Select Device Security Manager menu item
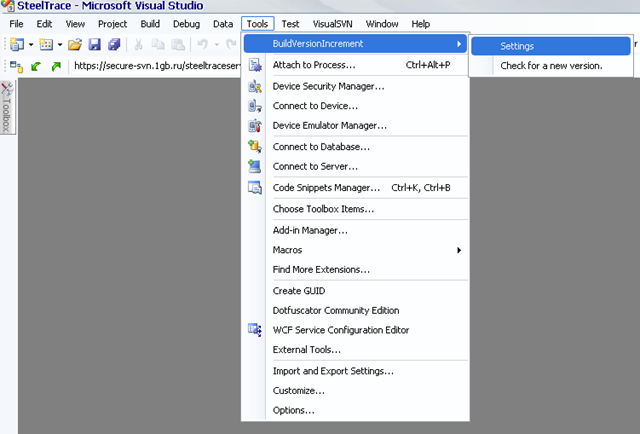This screenshot has width=640, height=434. tap(355, 86)
